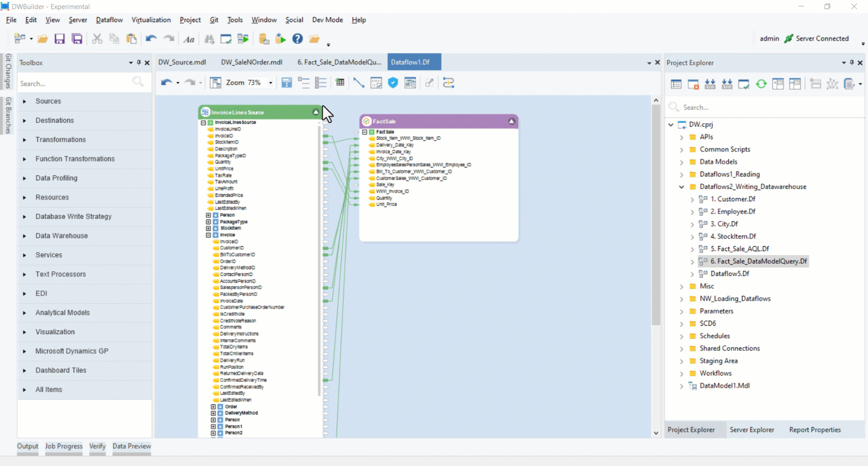Click the green refresh icon in Project Explorer
The image size is (868, 466).
(x=761, y=84)
